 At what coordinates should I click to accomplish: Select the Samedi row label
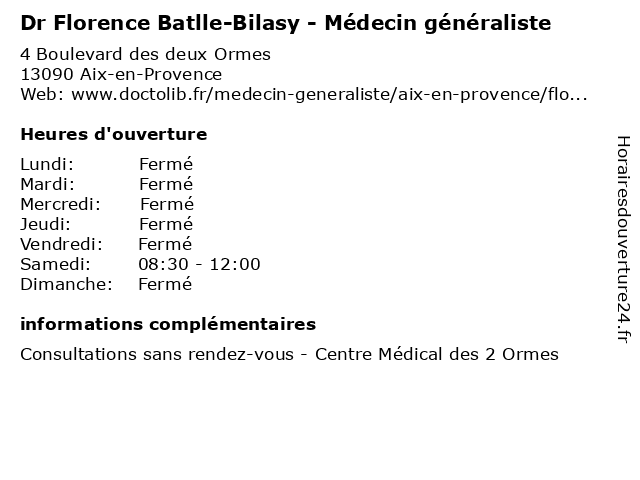[x=56, y=264]
